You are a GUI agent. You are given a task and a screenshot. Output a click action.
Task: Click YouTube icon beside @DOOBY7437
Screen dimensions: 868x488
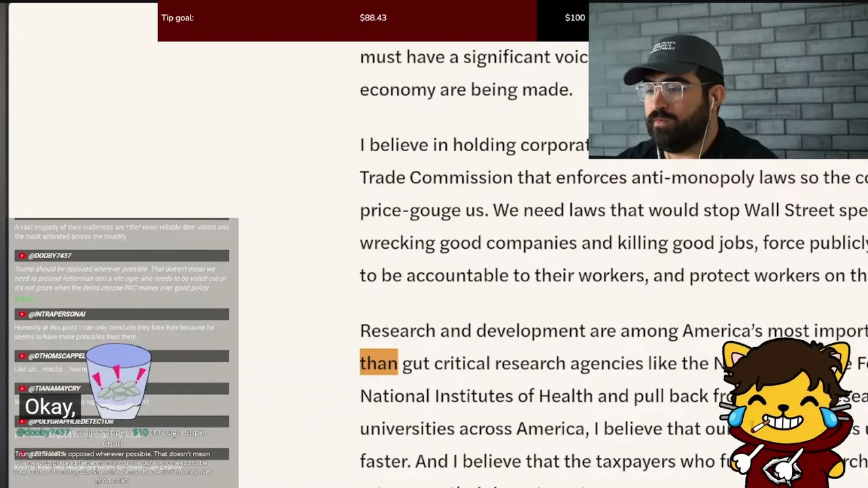22,256
